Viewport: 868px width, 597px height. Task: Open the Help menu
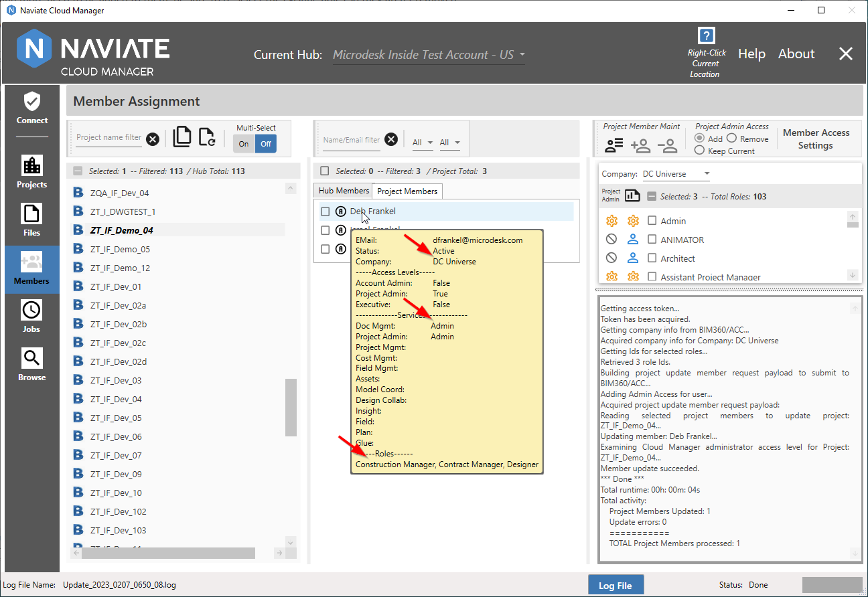coord(751,54)
